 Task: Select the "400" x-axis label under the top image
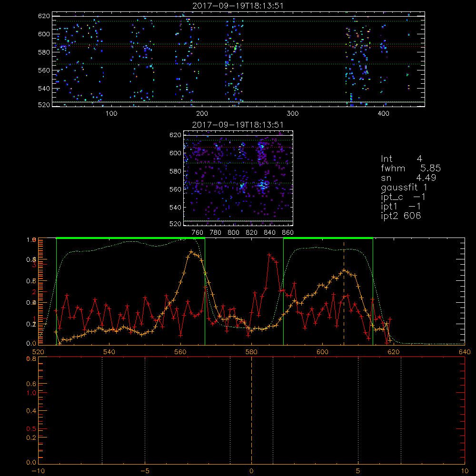tap(383, 114)
